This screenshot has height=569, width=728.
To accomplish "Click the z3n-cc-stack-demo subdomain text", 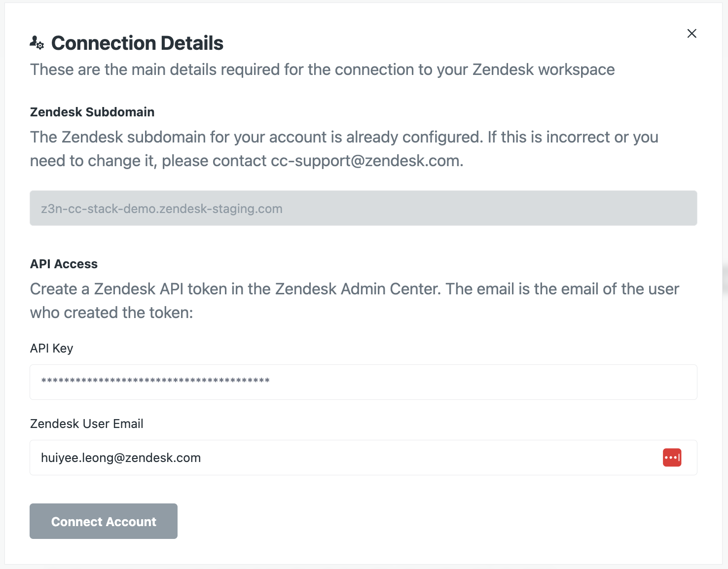I will pyautogui.click(x=162, y=209).
